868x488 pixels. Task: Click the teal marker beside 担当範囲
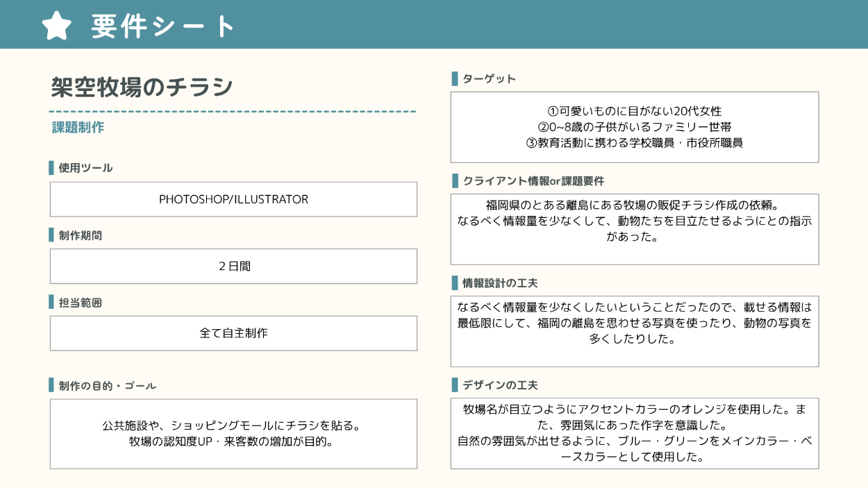click(51, 302)
